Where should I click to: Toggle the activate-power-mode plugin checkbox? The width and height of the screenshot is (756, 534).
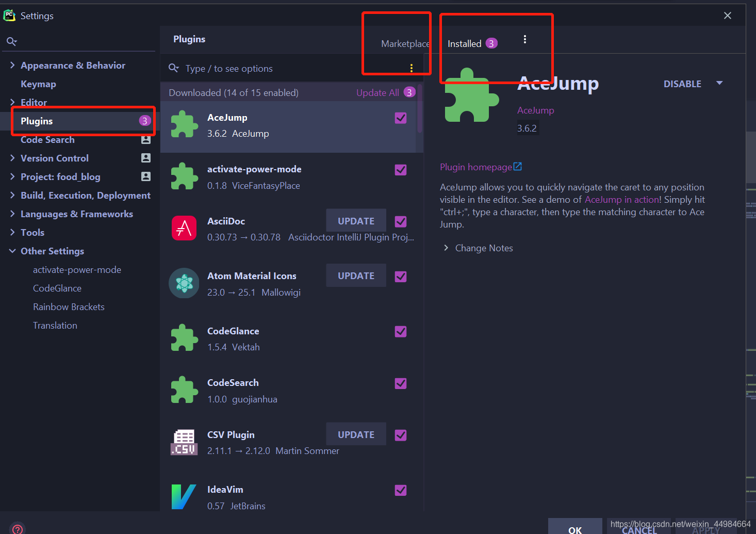tap(401, 170)
